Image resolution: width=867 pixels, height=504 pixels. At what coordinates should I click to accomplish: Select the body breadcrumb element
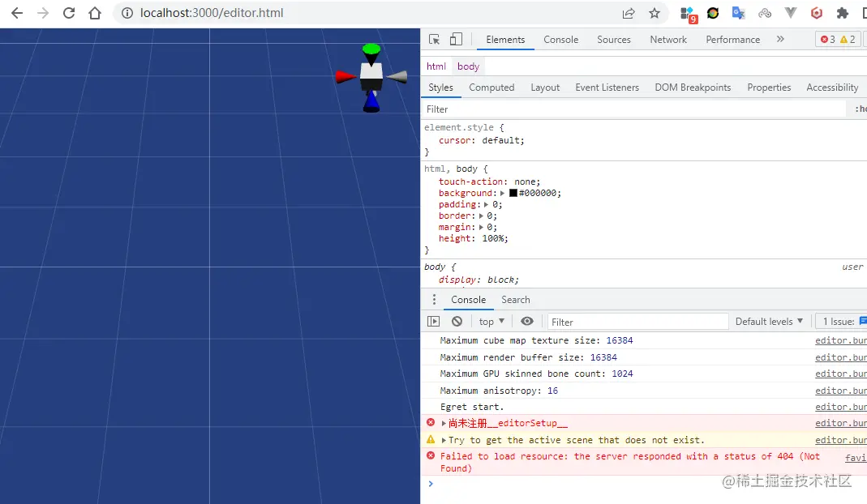point(468,66)
